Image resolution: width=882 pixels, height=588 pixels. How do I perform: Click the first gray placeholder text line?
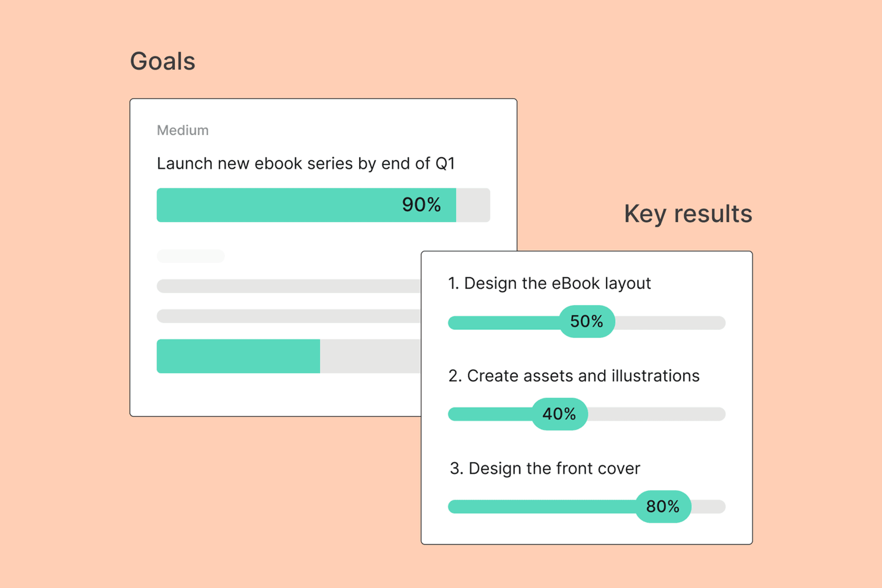click(x=289, y=286)
